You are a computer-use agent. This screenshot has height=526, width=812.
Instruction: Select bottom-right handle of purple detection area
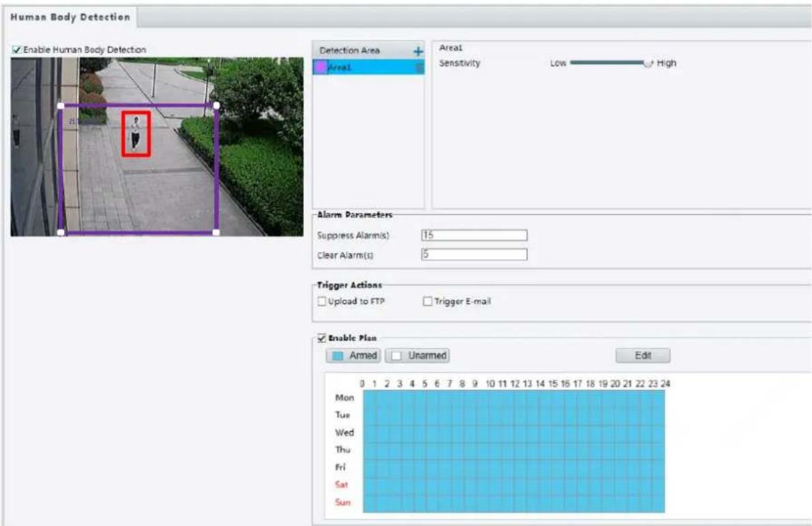216,233
